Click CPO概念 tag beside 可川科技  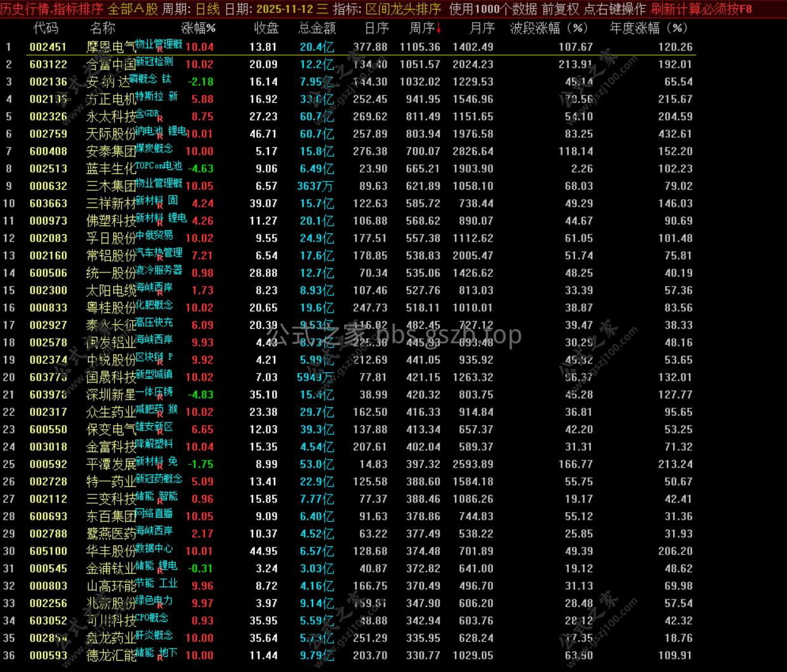point(152,618)
